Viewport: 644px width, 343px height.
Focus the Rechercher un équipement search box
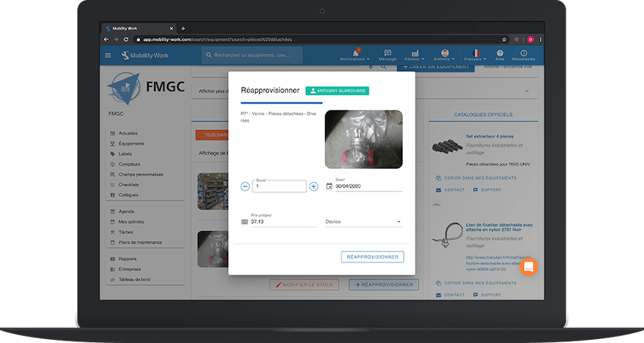pyautogui.click(x=252, y=55)
